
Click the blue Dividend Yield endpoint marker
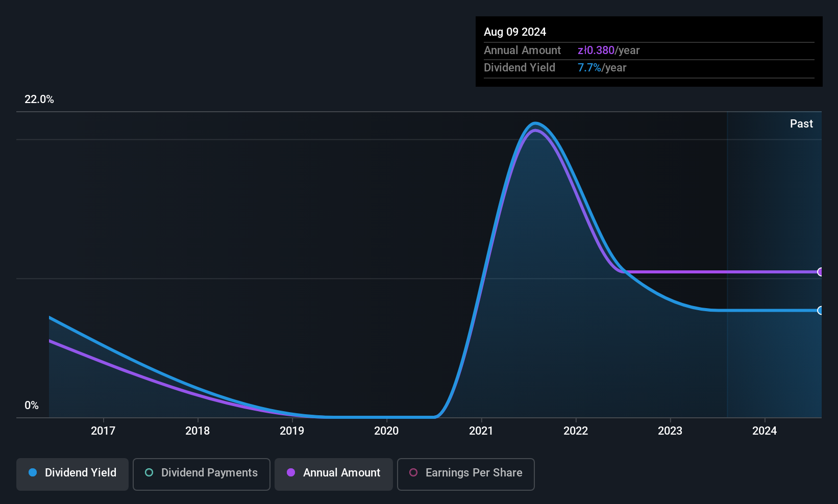[821, 310]
